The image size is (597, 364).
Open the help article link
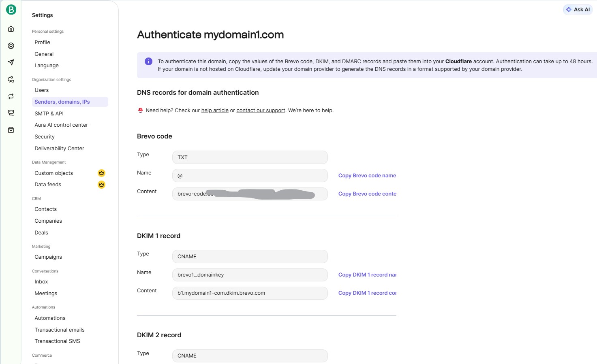(215, 111)
